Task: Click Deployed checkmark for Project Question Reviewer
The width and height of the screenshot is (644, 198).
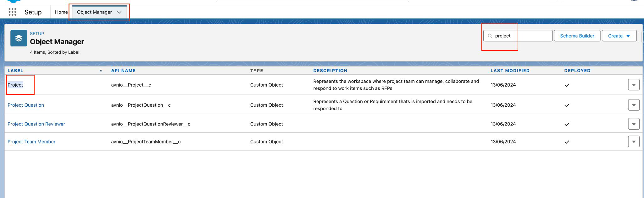Action: [x=567, y=124]
